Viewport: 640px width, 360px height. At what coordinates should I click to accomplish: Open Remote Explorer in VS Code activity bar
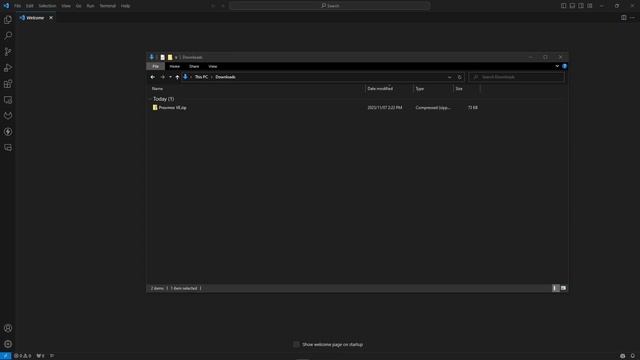pos(8,100)
